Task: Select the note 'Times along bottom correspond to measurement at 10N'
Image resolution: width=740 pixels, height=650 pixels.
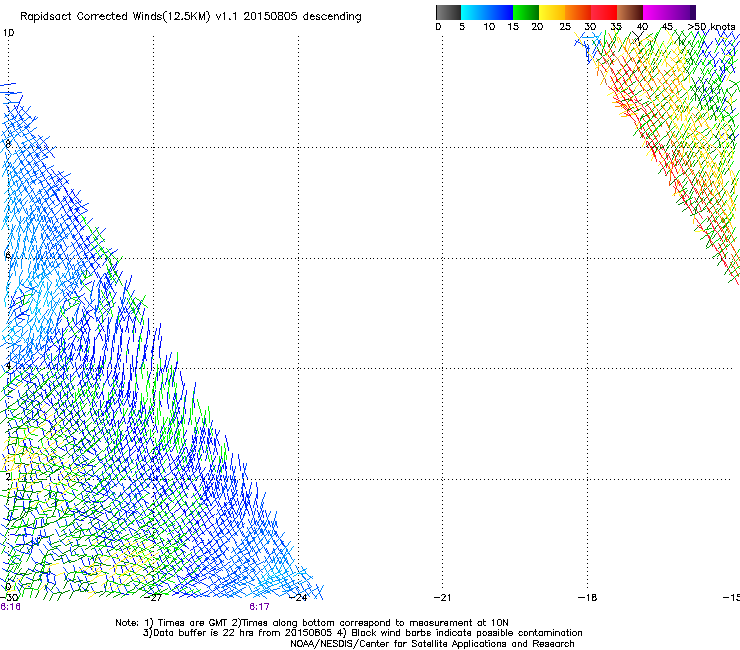Action: point(375,623)
